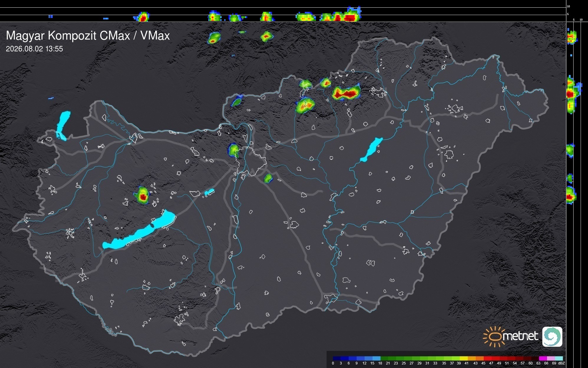The width and height of the screenshot is (588, 368).
Task: Click the "metnet" wordmark text
Action: 520,336
